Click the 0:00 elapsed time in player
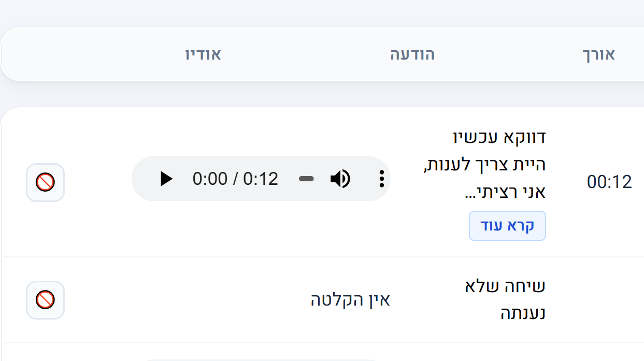This screenshot has height=361, width=644. click(x=210, y=179)
